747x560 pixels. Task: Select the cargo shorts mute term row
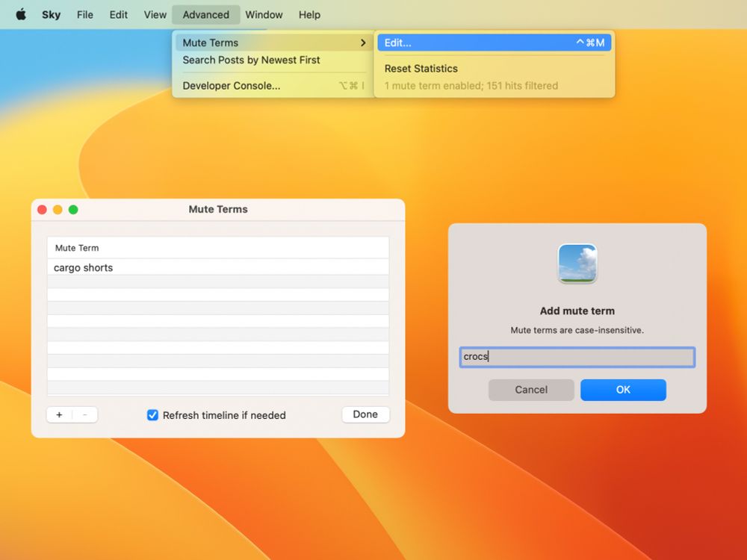(217, 267)
